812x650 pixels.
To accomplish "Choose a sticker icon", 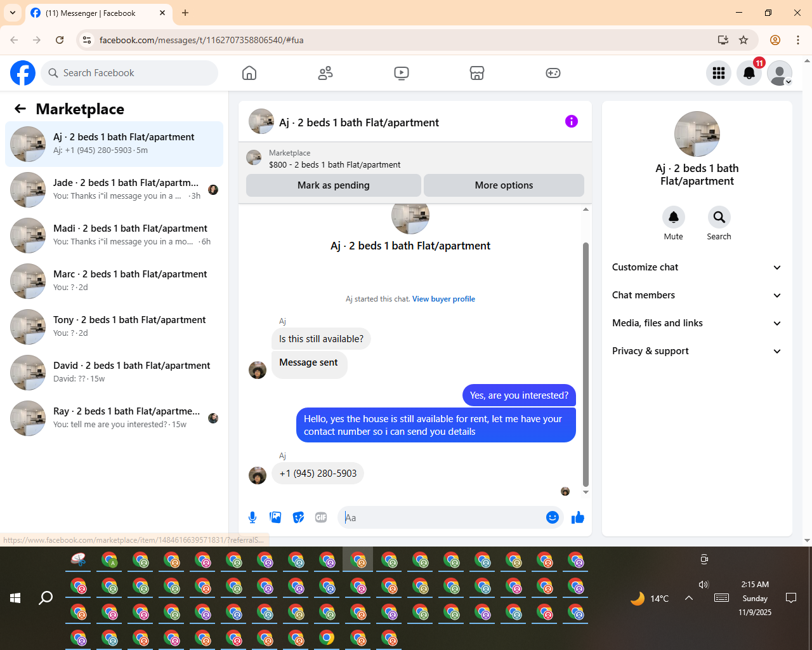I will pyautogui.click(x=298, y=517).
